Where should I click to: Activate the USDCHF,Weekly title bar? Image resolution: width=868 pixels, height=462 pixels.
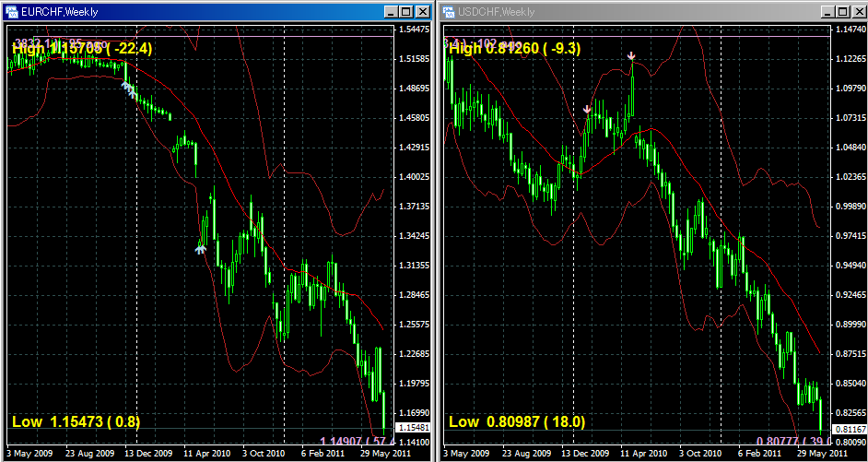(627, 12)
